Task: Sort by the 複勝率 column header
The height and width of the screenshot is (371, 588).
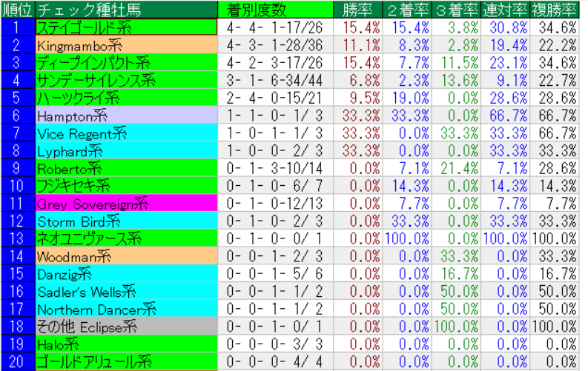Action: [555, 9]
